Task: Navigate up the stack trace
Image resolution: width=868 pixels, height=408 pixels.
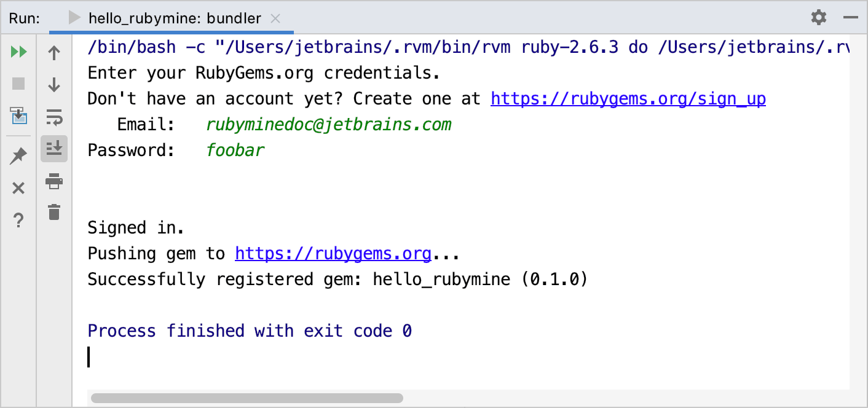Action: (x=54, y=52)
